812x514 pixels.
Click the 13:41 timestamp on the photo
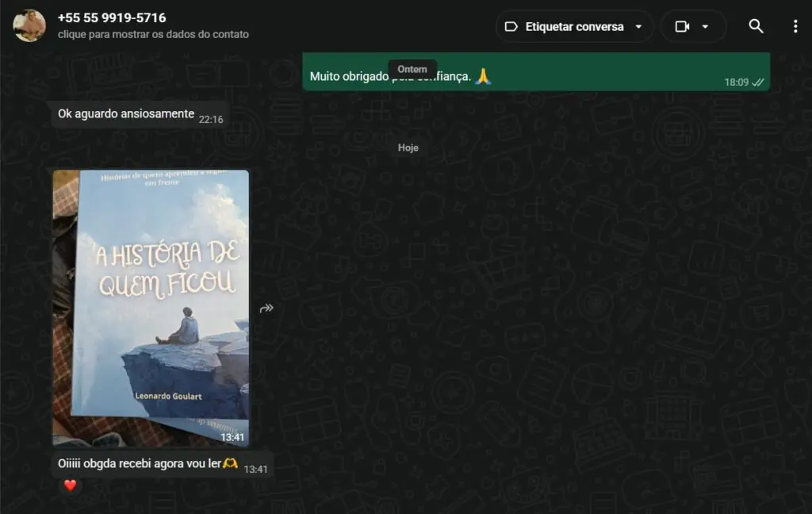pos(232,437)
